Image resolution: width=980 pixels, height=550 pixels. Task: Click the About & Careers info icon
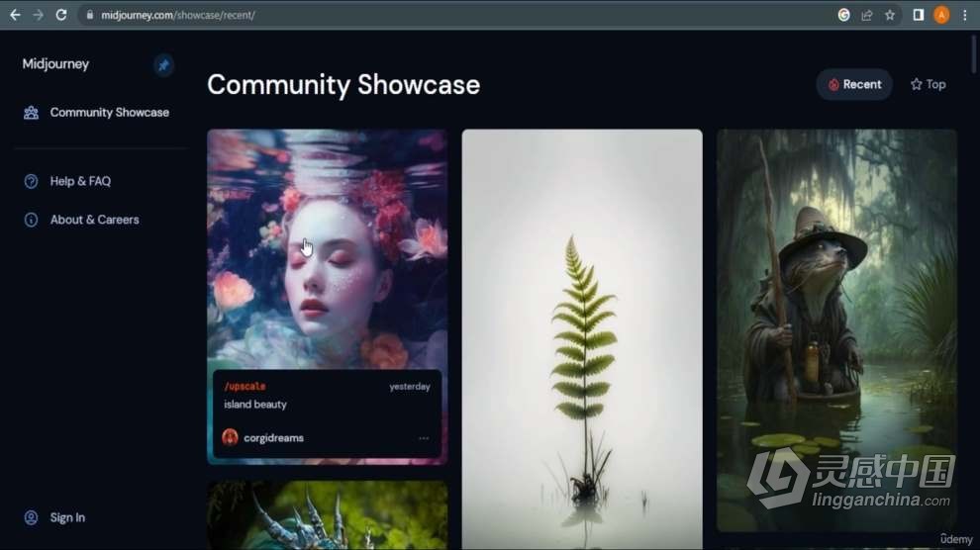click(32, 220)
